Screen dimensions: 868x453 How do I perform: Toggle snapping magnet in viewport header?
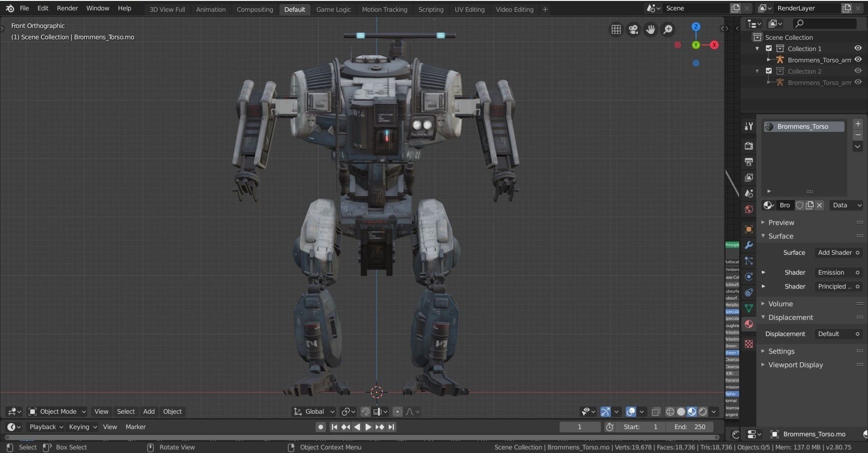coord(365,411)
